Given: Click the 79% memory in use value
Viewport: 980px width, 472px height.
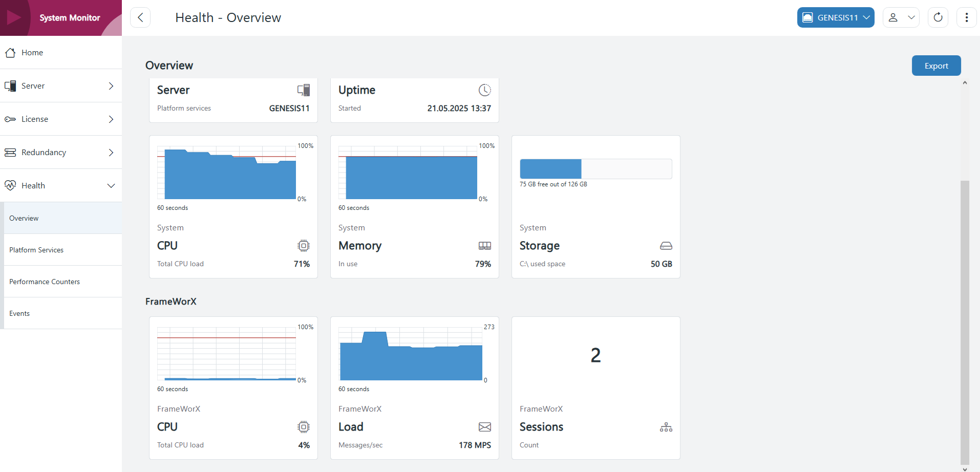Looking at the screenshot, I should [483, 264].
